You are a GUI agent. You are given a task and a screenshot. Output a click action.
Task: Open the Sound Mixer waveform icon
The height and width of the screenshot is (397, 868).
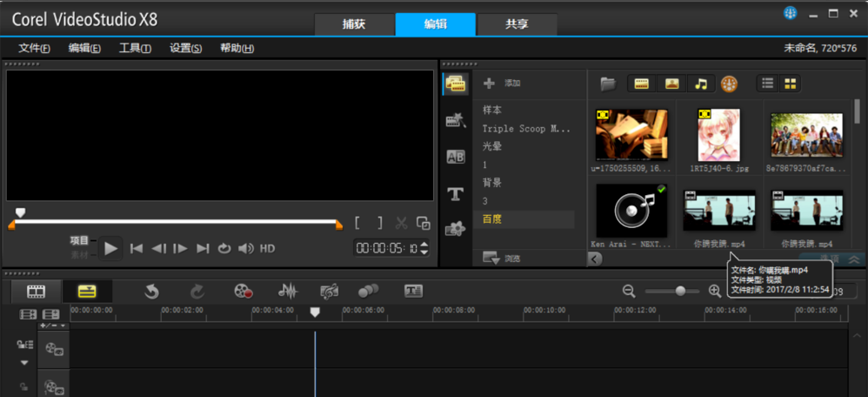(287, 291)
